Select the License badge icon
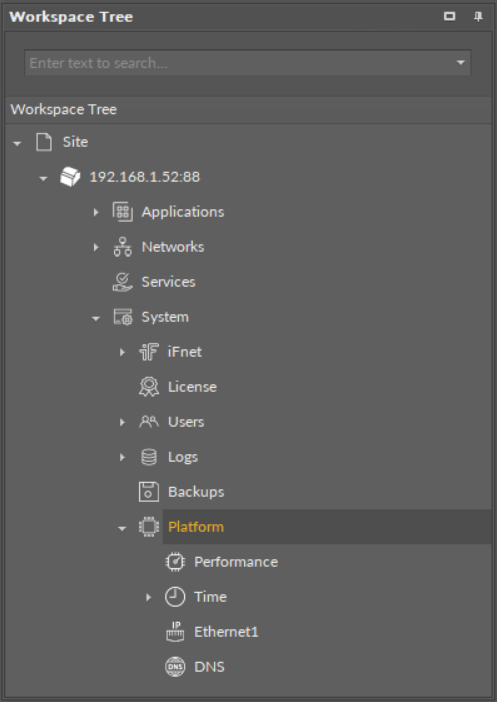 click(149, 387)
